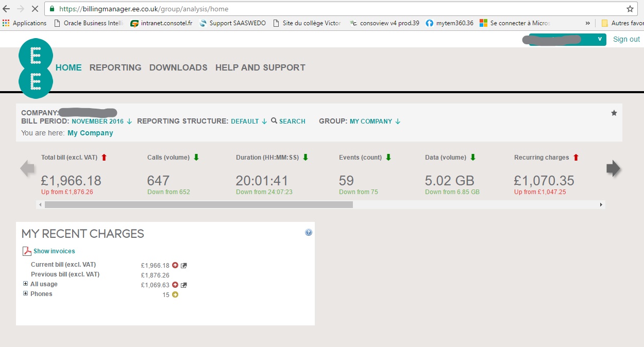The image size is (644, 347).
Task: Open help icon in My Recent Charges
Action: [x=309, y=232]
